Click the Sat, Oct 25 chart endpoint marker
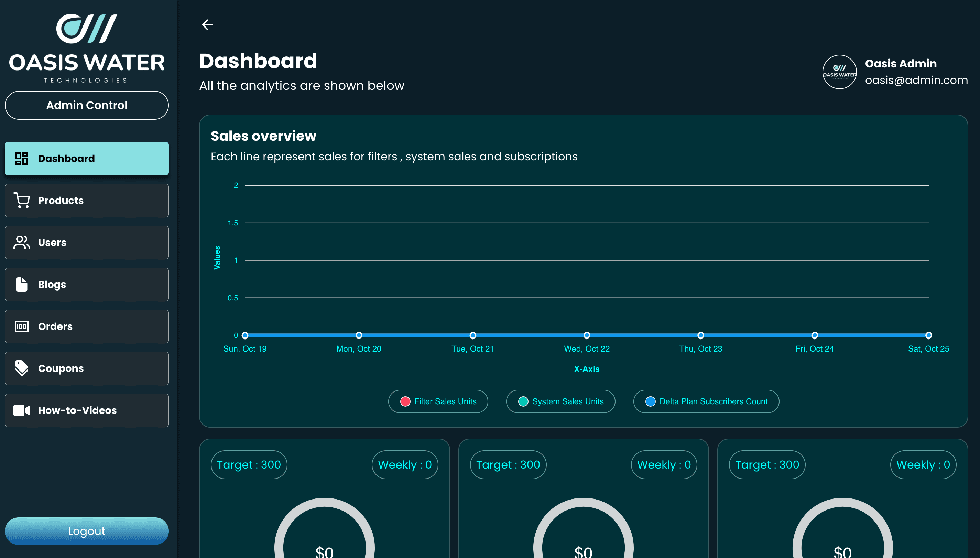The height and width of the screenshot is (558, 980). click(928, 335)
